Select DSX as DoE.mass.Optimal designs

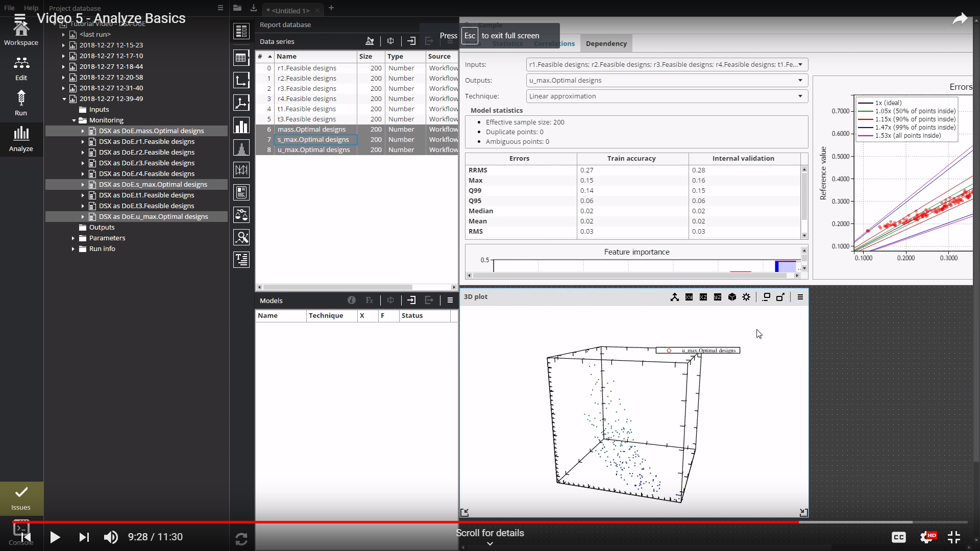coord(137,131)
